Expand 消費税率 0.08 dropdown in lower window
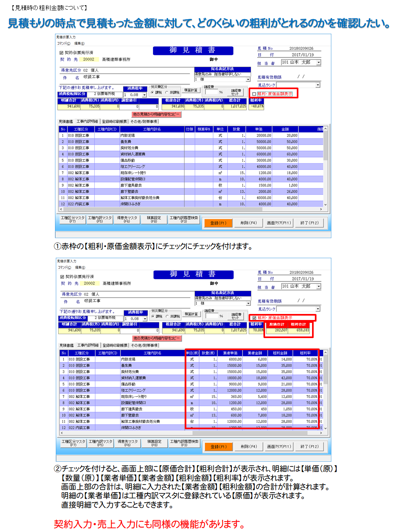The width and height of the screenshot is (398, 532). (145, 319)
